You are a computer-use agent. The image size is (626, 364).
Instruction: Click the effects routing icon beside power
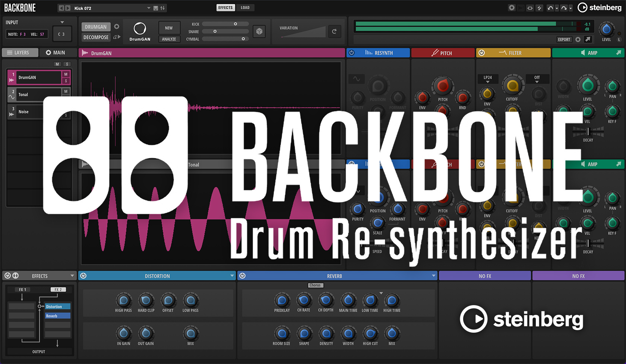pos(16,276)
